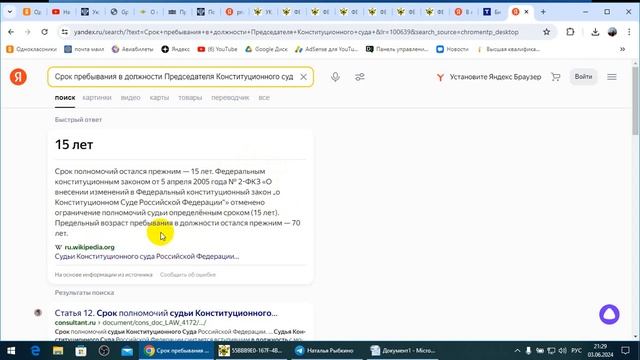Open search settings sliders icon

[x=360, y=77]
